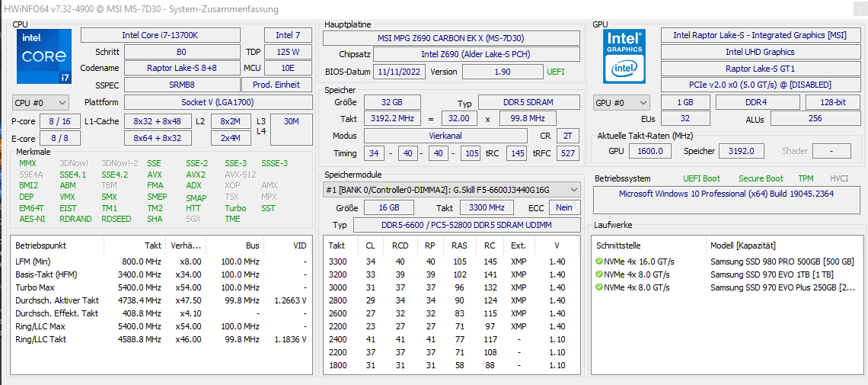Screen dimensions: 868x385
Task: Open the CPU #0 selector dropdown
Action: click(40, 102)
